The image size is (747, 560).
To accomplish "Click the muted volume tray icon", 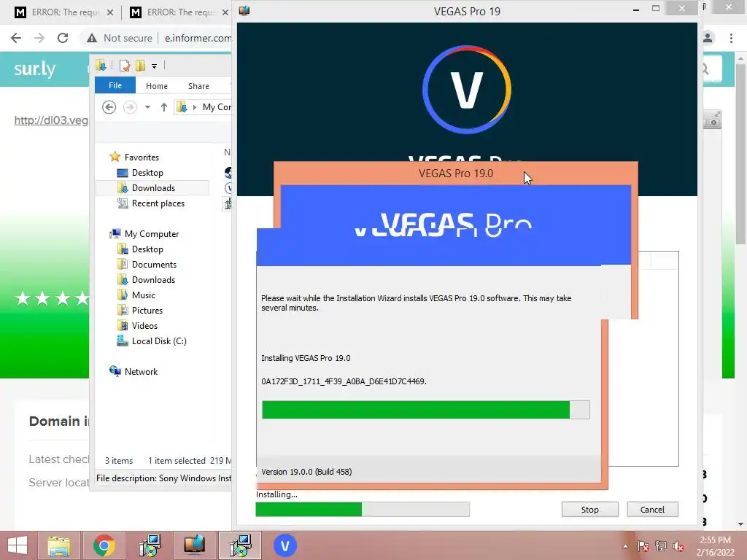I will click(x=678, y=546).
